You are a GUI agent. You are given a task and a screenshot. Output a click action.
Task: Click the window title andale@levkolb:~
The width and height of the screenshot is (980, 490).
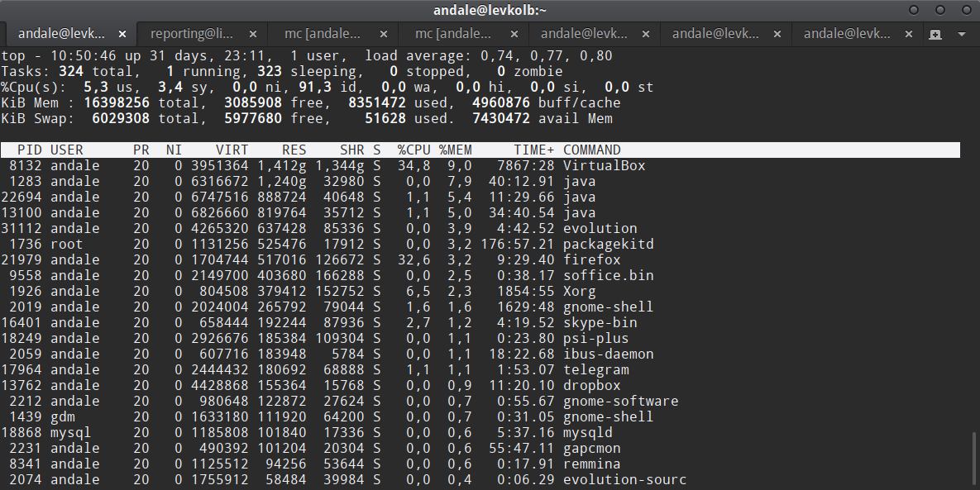click(490, 10)
